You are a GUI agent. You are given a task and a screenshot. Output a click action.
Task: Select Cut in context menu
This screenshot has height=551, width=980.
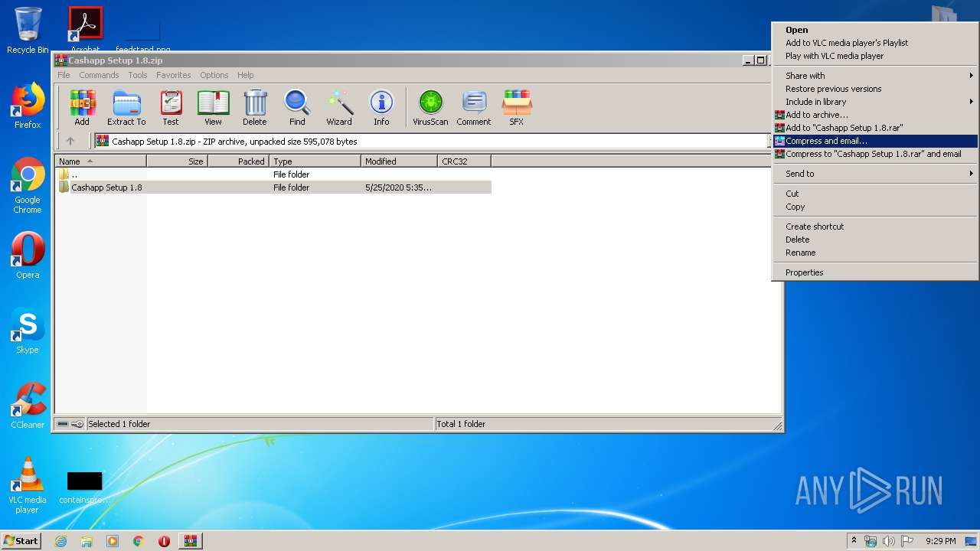pos(874,194)
